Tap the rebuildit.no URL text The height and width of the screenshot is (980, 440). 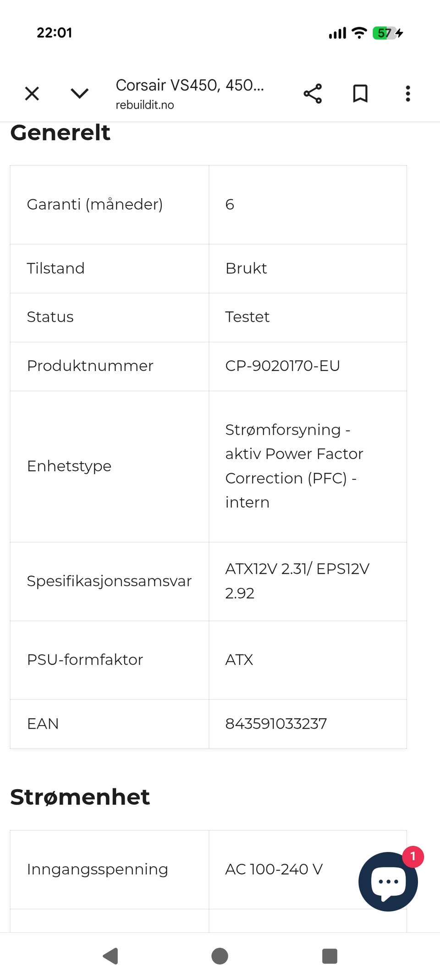tap(145, 105)
